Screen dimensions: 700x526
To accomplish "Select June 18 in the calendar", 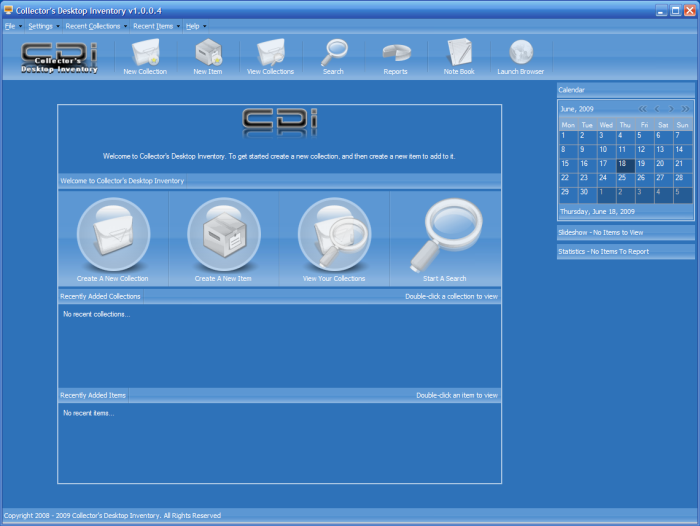I will coord(625,165).
